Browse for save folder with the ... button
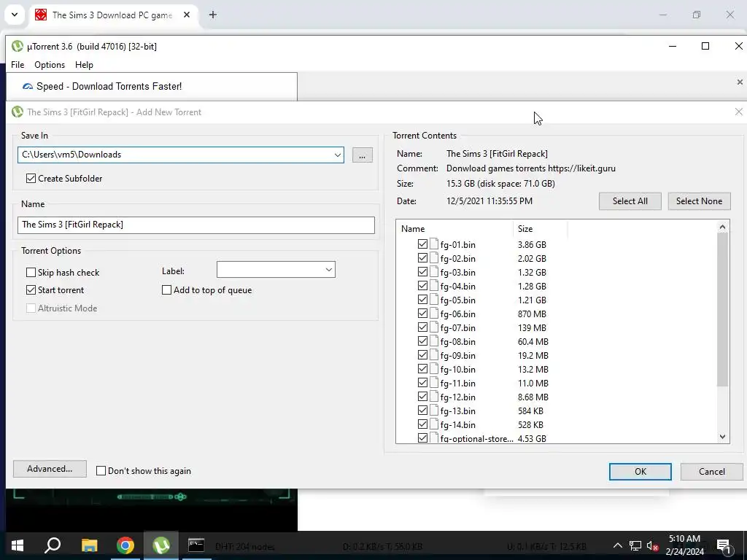Screen dimensions: 747x560 click(362, 155)
